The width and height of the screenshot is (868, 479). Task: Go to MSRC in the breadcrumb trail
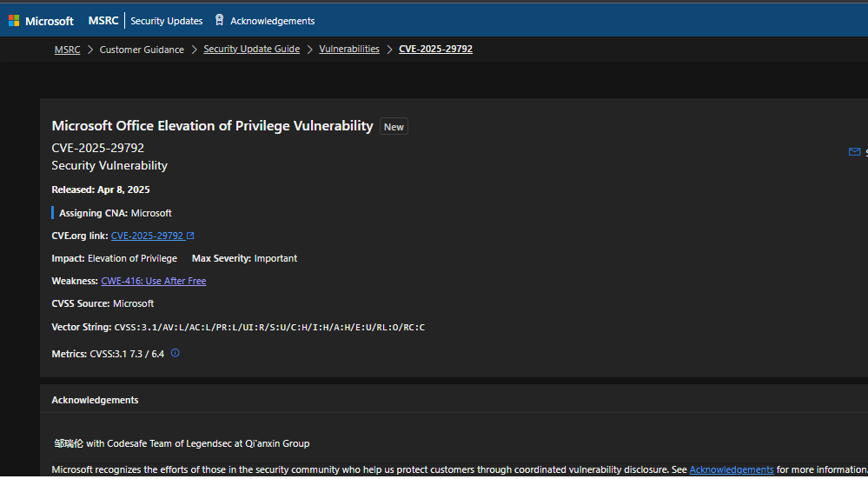[67, 50]
